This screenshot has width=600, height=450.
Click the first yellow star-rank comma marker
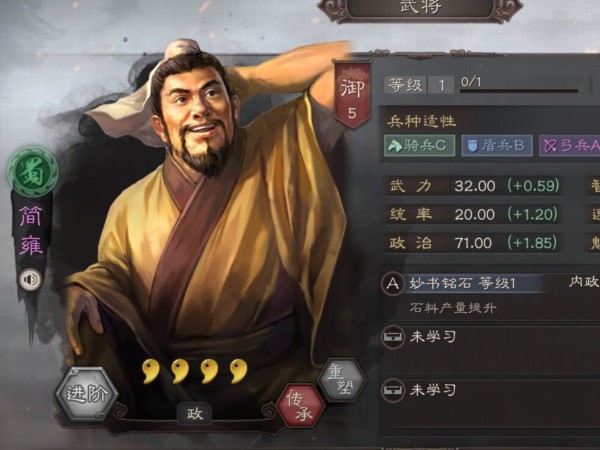point(150,371)
